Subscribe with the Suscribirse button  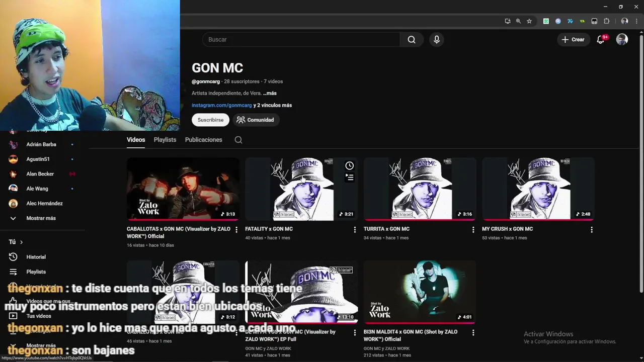click(x=210, y=120)
